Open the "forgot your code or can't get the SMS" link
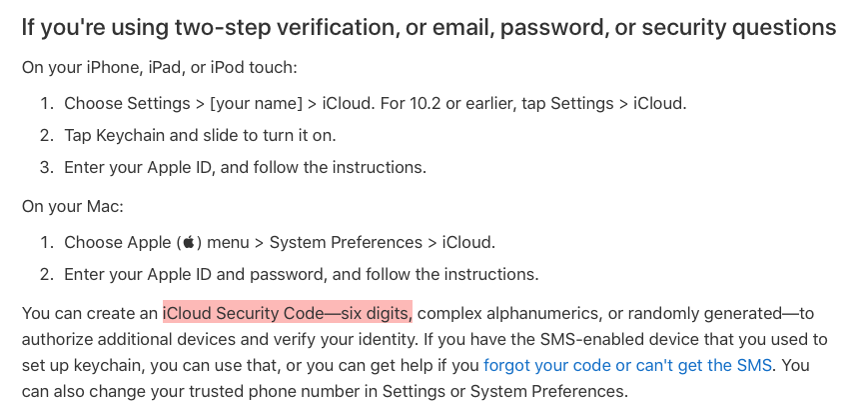Viewport: 868px width, 414px height. (627, 365)
